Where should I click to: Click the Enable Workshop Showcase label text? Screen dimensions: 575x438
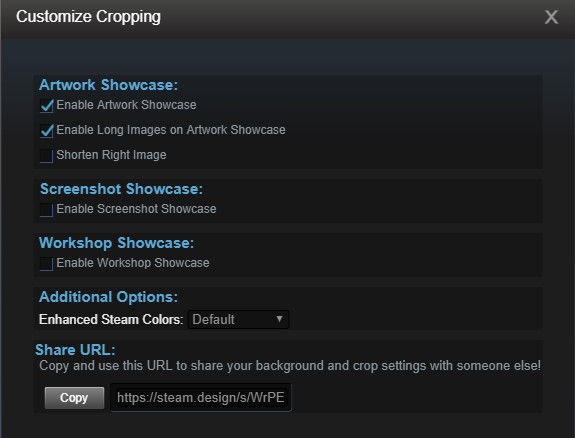[133, 263]
